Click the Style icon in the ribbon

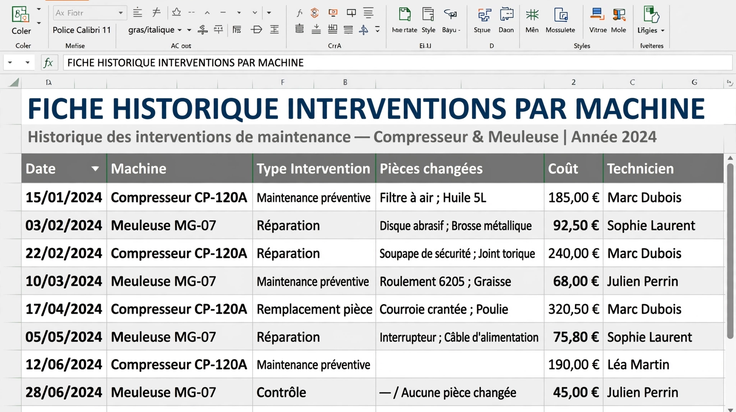pyautogui.click(x=428, y=15)
